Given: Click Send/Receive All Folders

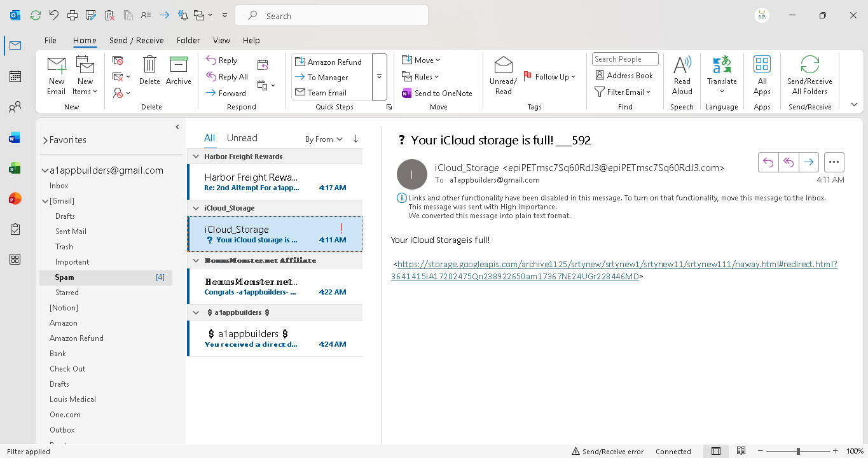Looking at the screenshot, I should click(x=809, y=75).
